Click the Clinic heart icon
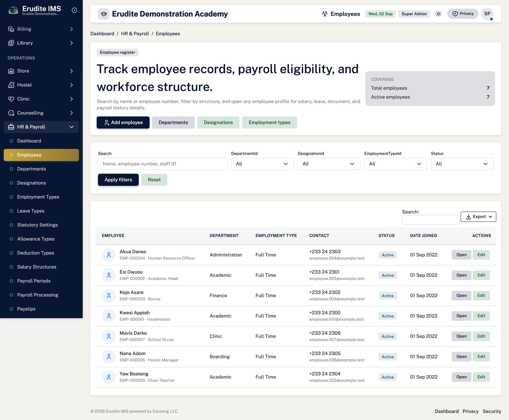The height and width of the screenshot is (420, 509). coord(11,99)
